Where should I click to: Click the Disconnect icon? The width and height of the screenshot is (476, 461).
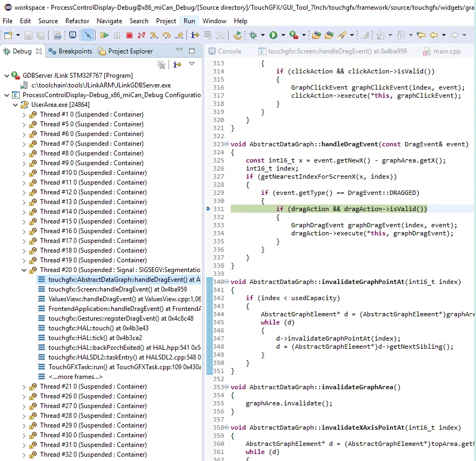click(141, 35)
